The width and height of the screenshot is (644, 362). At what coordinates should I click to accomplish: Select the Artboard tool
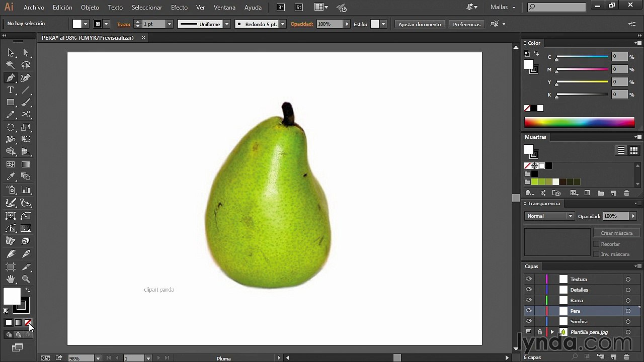[x=11, y=267]
